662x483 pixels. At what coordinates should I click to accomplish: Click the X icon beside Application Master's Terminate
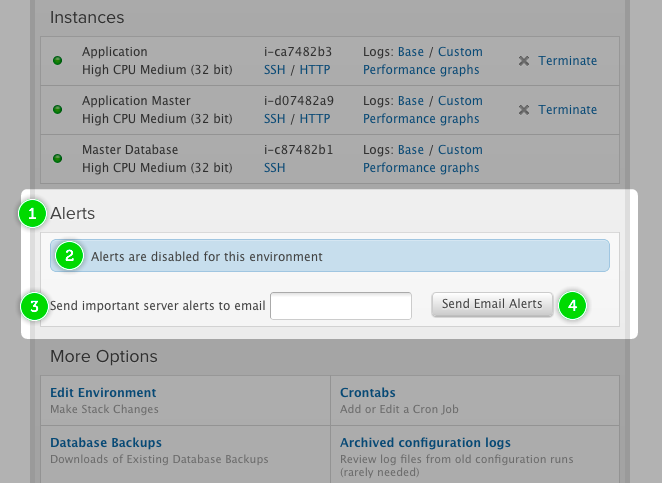[x=524, y=110]
